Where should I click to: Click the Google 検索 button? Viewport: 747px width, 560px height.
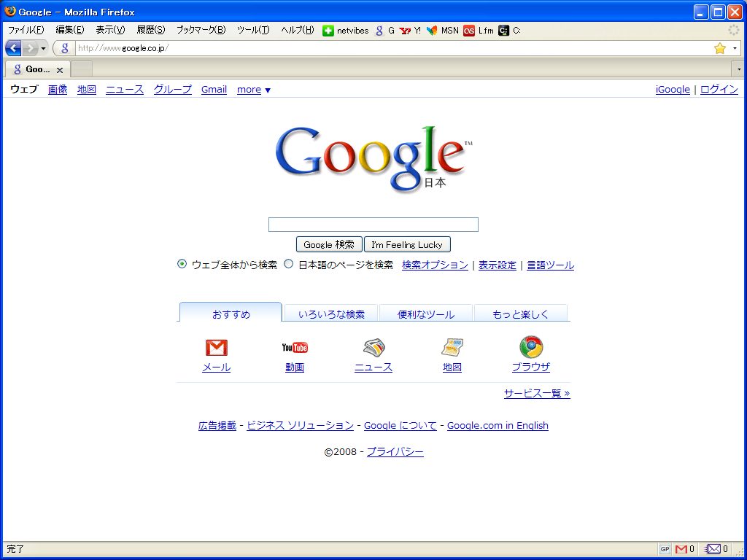[x=329, y=245]
